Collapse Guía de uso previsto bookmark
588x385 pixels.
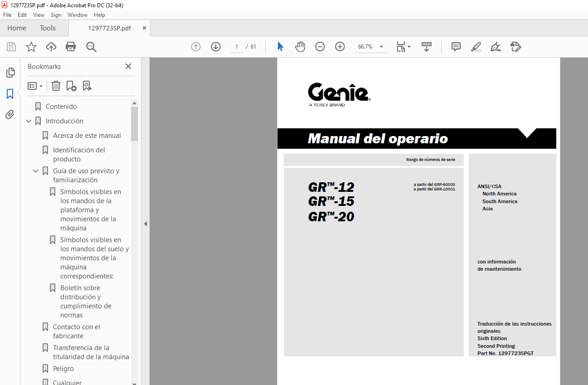click(x=36, y=171)
